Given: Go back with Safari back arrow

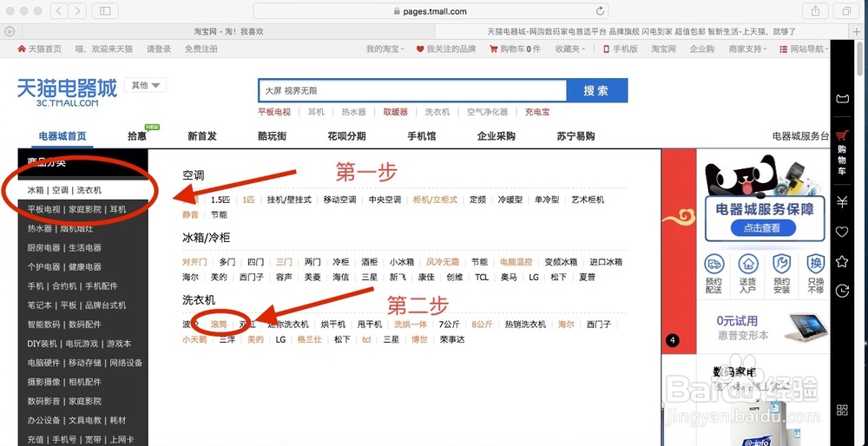Looking at the screenshot, I should pyautogui.click(x=59, y=10).
